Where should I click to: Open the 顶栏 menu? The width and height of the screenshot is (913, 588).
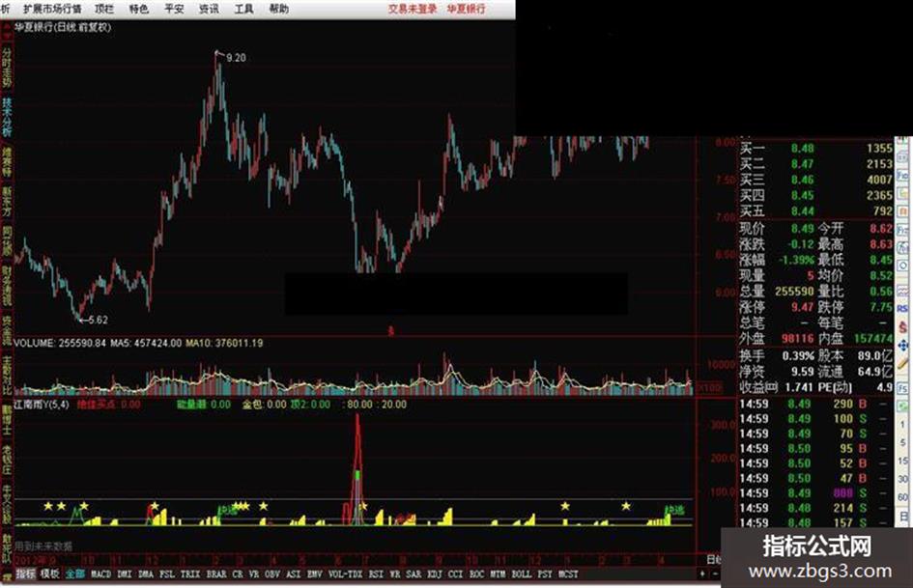point(104,9)
